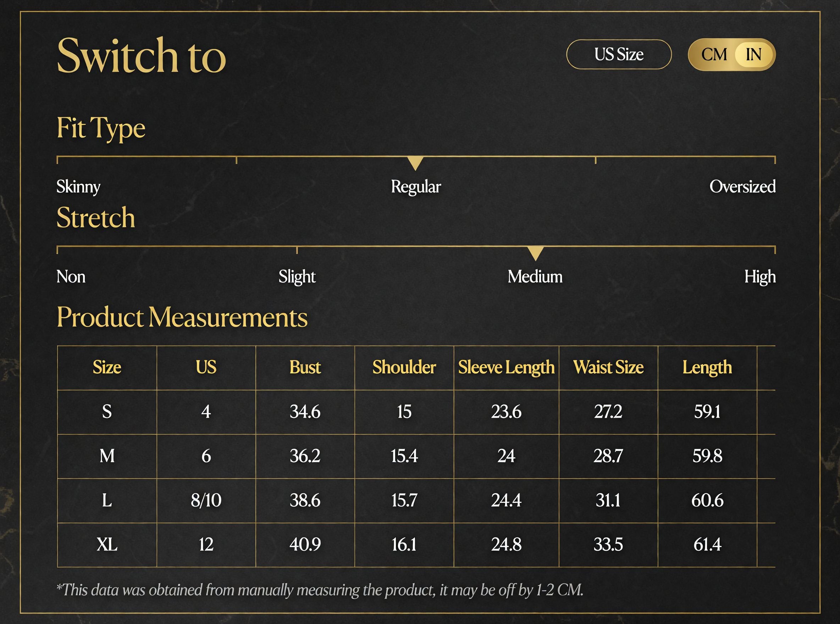Screen dimensions: 840x624
Task: Click US size 4 cell
Action: [206, 412]
